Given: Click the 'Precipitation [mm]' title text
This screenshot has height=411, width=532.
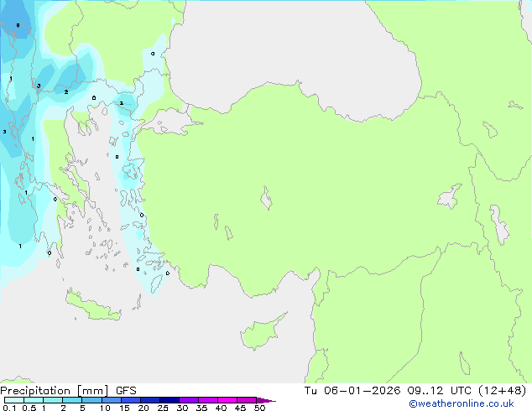Looking at the screenshot, I should click(x=54, y=391).
